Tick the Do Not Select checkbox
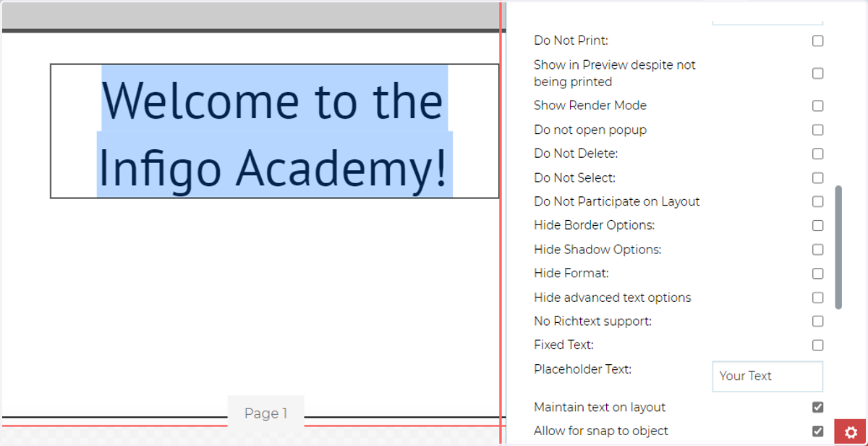The width and height of the screenshot is (868, 446). 817,178
